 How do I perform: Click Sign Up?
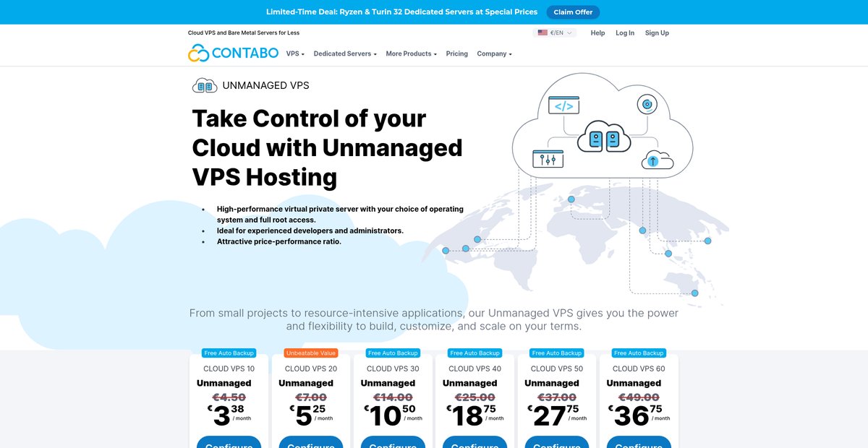(x=657, y=33)
